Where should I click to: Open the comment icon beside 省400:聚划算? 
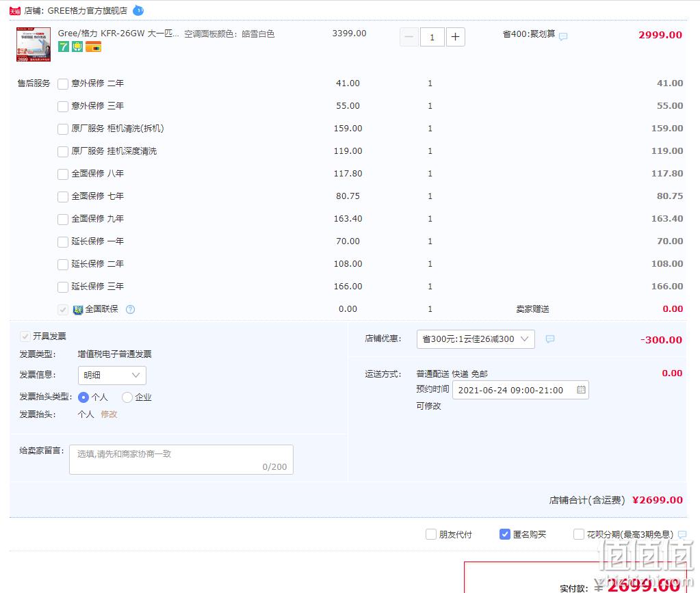(x=563, y=36)
